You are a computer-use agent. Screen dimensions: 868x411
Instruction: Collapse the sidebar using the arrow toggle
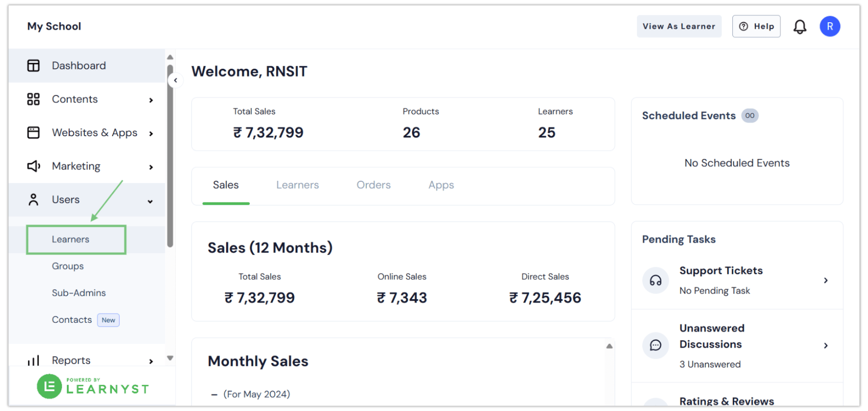(x=176, y=80)
